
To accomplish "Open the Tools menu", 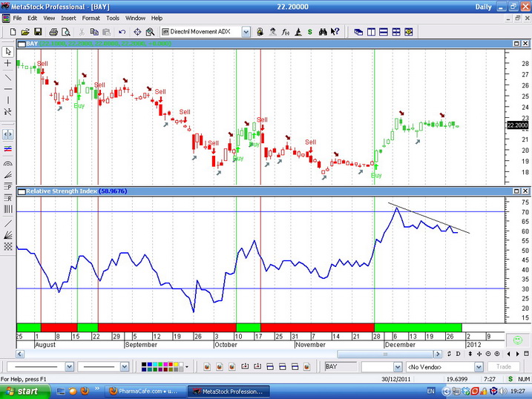I will pos(112,18).
